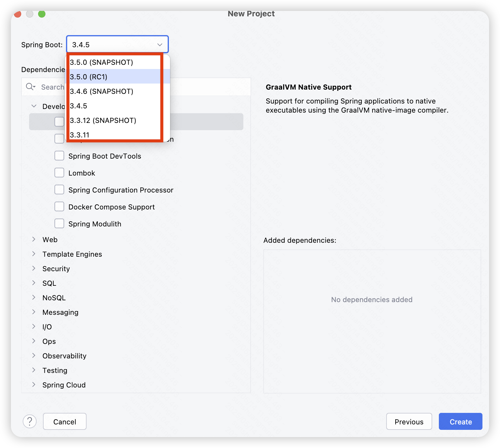Expand the NoSQL category
The height and width of the screenshot is (448, 500).
[34, 298]
